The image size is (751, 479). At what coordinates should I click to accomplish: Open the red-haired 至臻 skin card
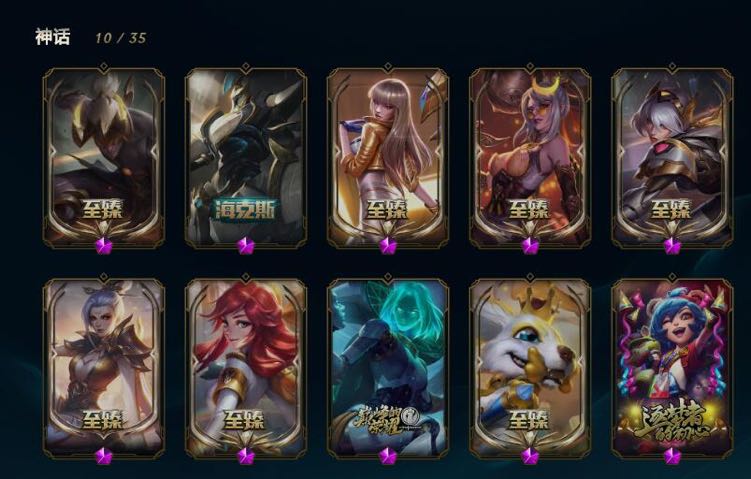coord(246,368)
